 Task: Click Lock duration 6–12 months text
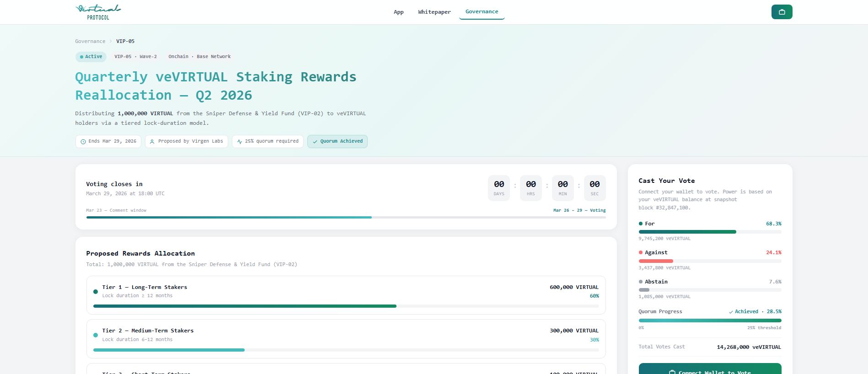(137, 340)
